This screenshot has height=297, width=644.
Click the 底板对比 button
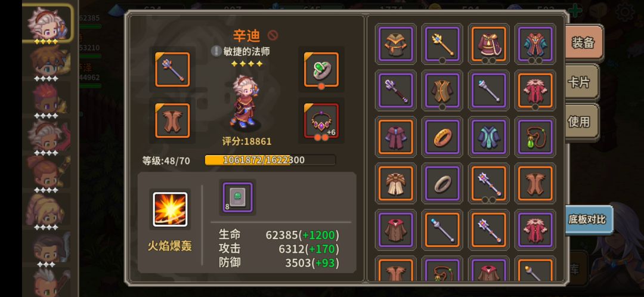click(587, 219)
